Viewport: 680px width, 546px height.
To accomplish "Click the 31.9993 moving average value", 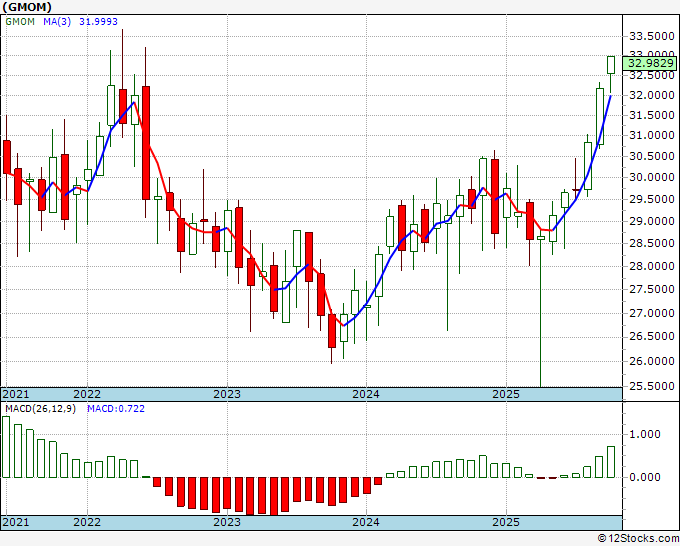I will (x=98, y=21).
